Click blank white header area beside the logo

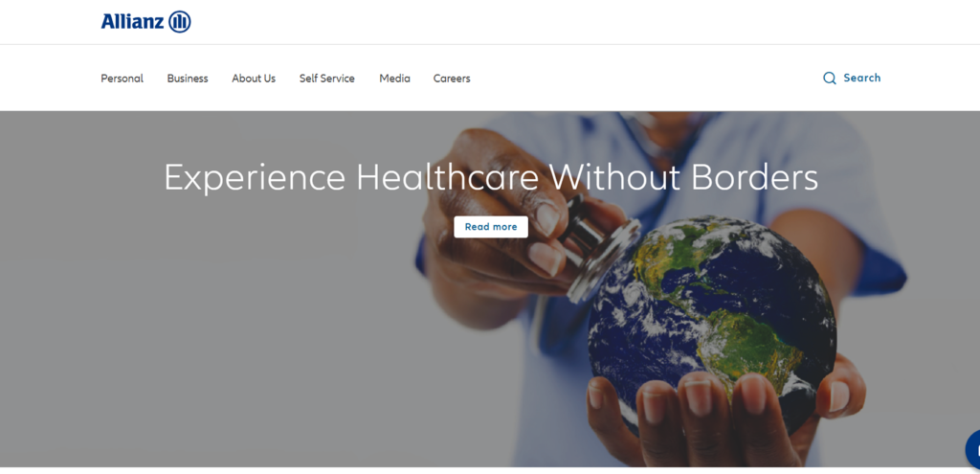pyautogui.click(x=563, y=22)
